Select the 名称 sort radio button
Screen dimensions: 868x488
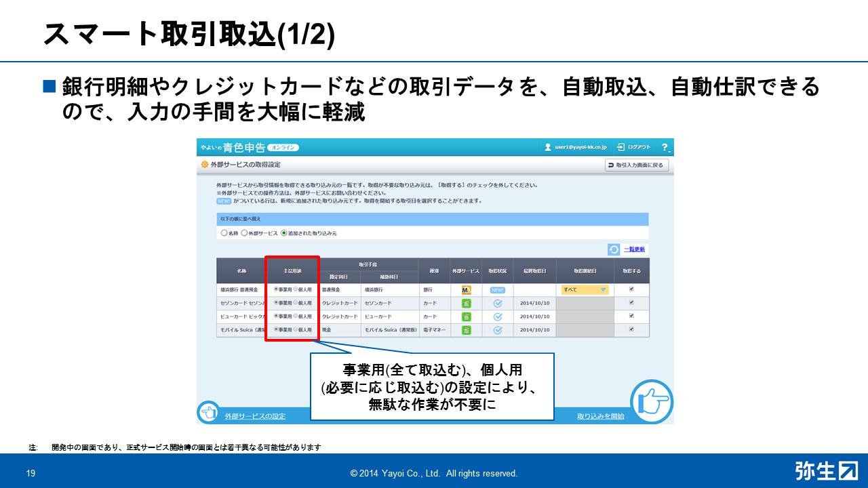pos(224,233)
